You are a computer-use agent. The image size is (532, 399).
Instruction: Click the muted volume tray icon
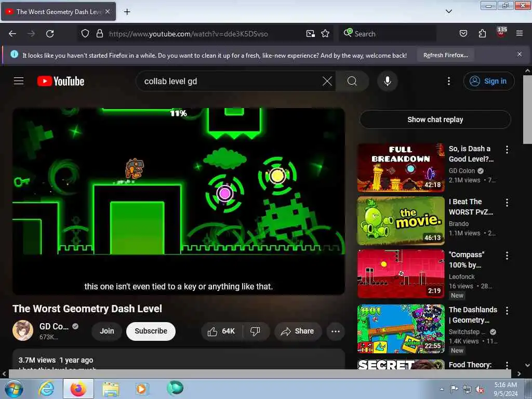(x=480, y=390)
